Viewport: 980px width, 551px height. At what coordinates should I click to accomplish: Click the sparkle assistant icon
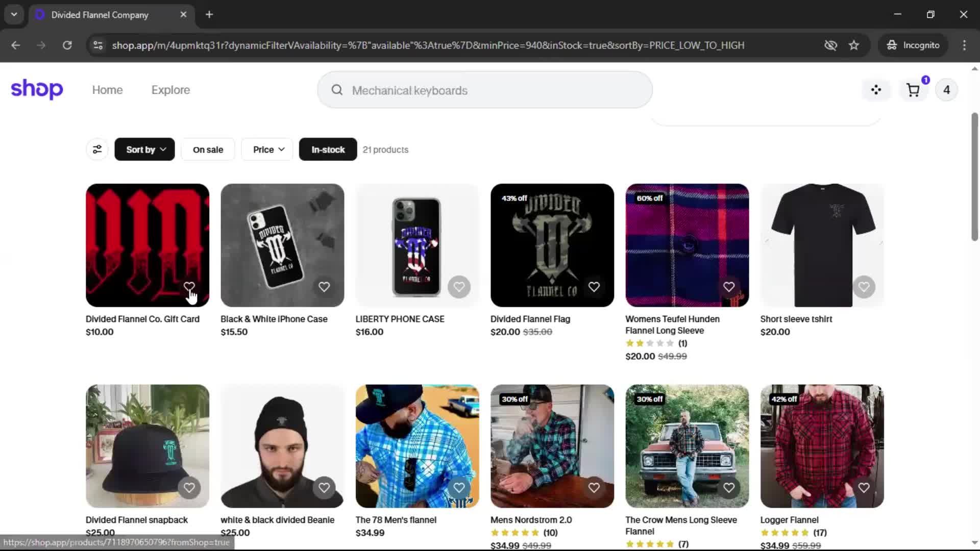point(876,90)
